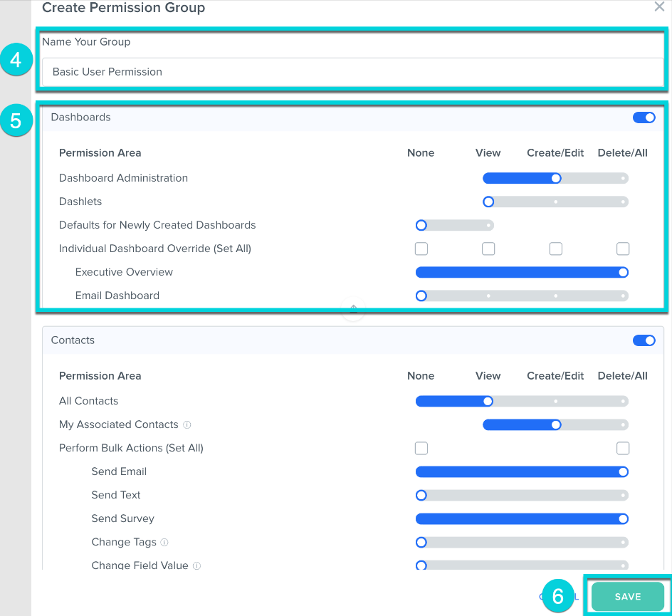Adjust the Dashboard Administration permission slider
The image size is (672, 616).
pyautogui.click(x=555, y=178)
